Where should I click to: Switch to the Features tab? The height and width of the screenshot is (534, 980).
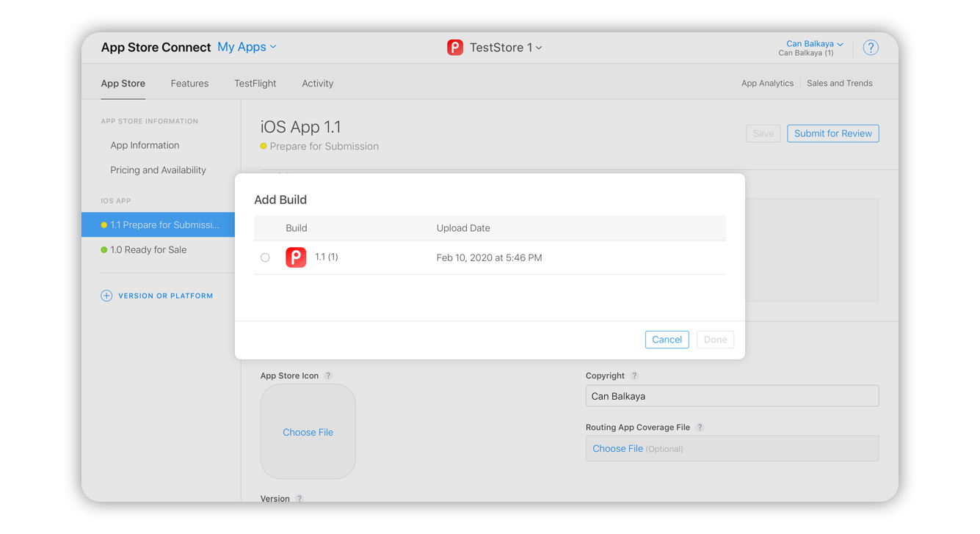(189, 84)
